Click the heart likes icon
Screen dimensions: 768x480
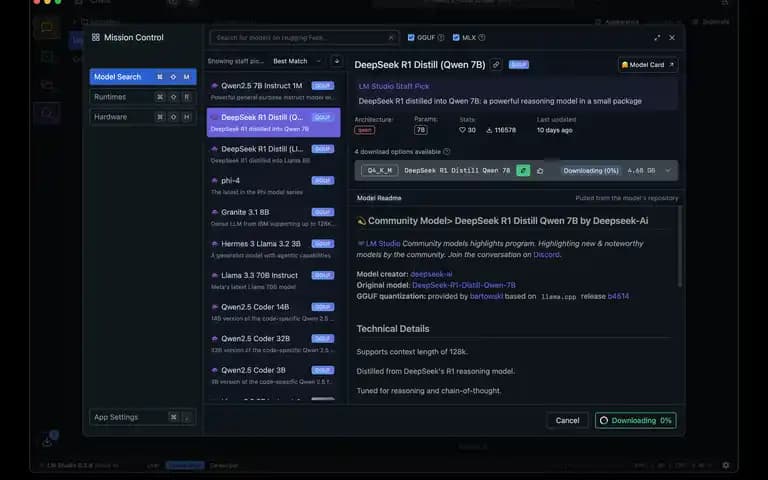click(x=462, y=130)
